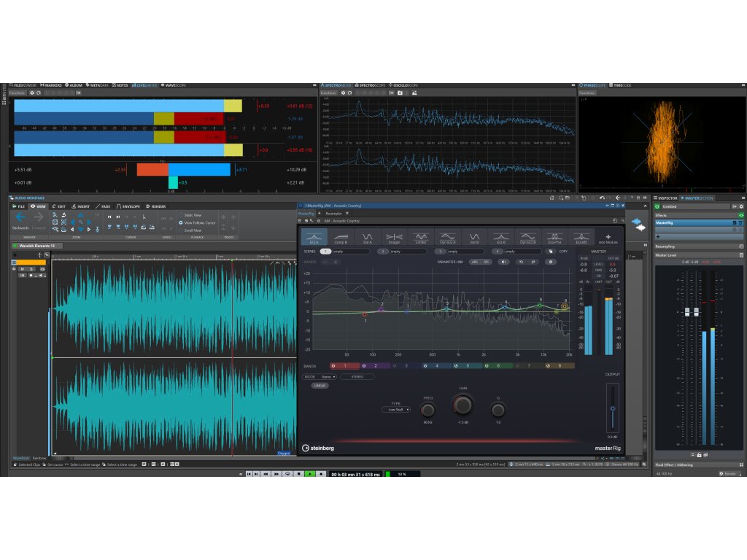Screen dimensions: 747x560
Task: Select the Sat A module
Action: point(368,238)
